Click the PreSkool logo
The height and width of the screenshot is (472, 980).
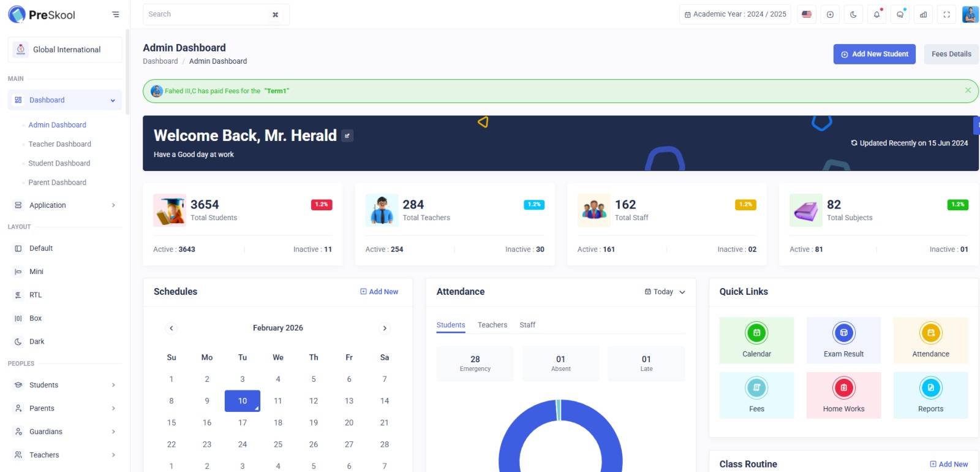click(x=42, y=14)
